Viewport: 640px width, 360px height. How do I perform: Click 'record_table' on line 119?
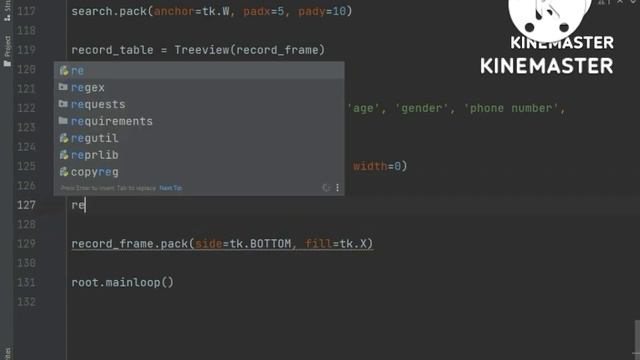point(112,50)
